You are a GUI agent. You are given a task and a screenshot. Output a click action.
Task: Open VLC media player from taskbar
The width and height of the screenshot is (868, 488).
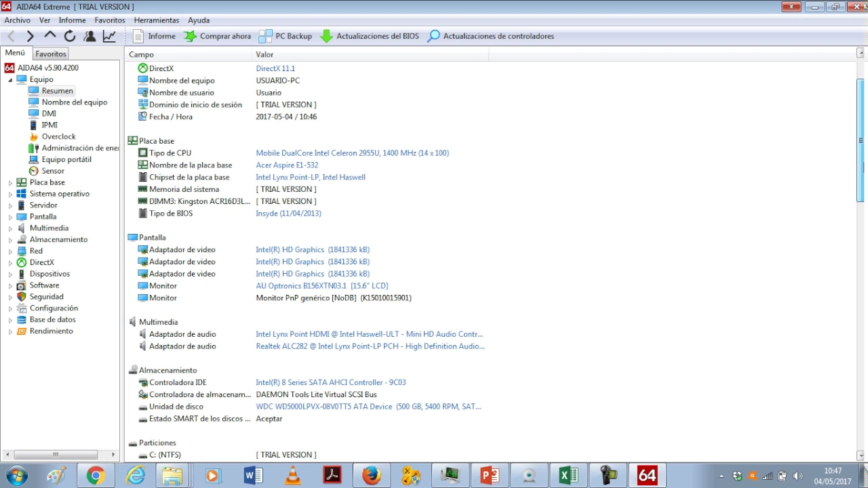coord(292,476)
